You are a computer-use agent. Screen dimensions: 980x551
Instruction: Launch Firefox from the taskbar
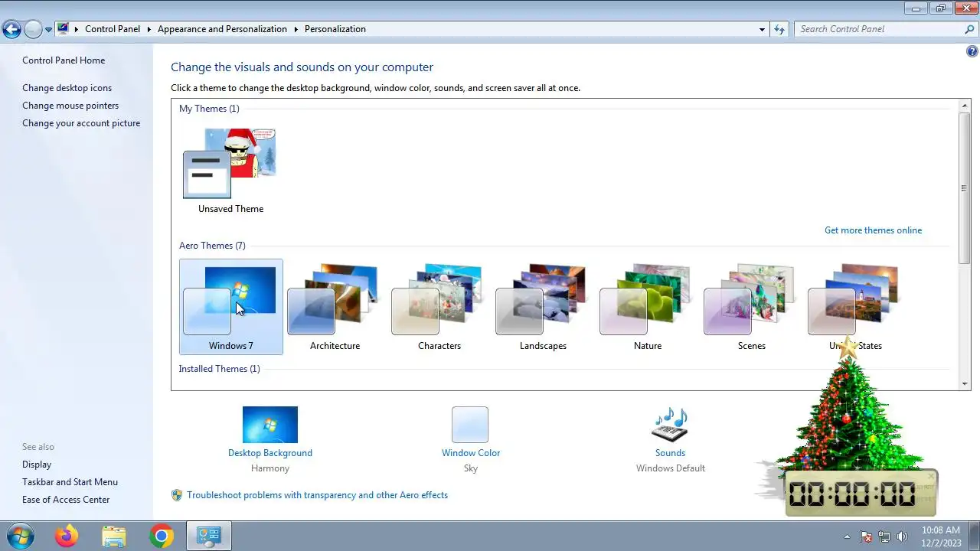coord(67,536)
